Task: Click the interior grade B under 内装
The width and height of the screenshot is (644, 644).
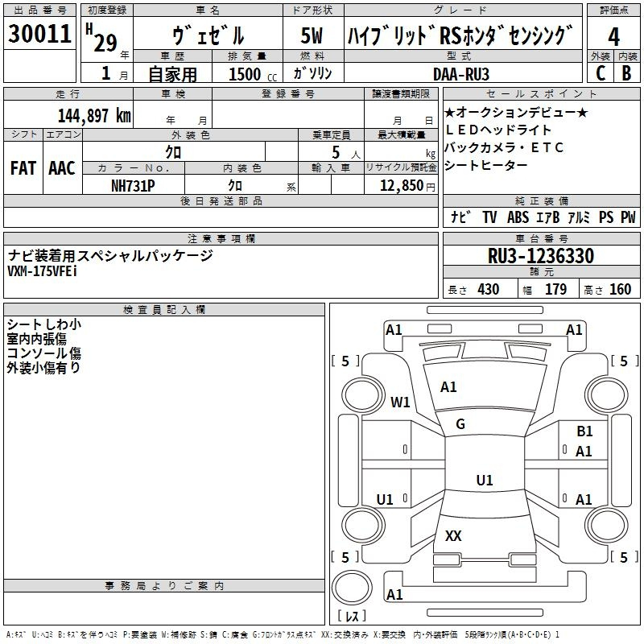Action: [x=626, y=73]
